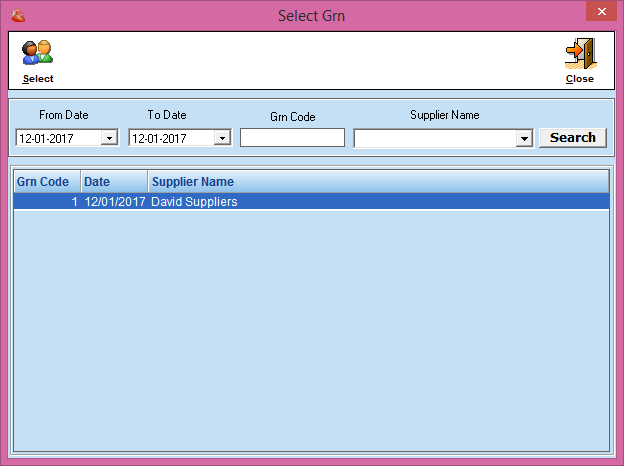Click into the Grn Code text field

click(292, 138)
